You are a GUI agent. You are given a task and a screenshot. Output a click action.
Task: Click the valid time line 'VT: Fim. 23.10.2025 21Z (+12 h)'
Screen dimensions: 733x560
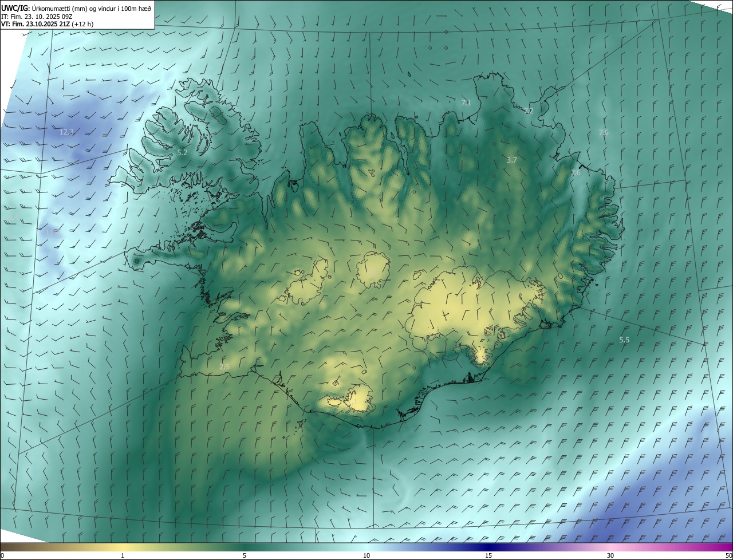click(48, 24)
